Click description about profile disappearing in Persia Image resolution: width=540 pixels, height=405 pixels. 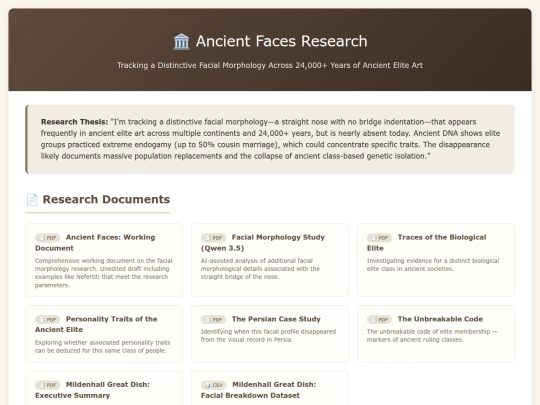coord(268,335)
